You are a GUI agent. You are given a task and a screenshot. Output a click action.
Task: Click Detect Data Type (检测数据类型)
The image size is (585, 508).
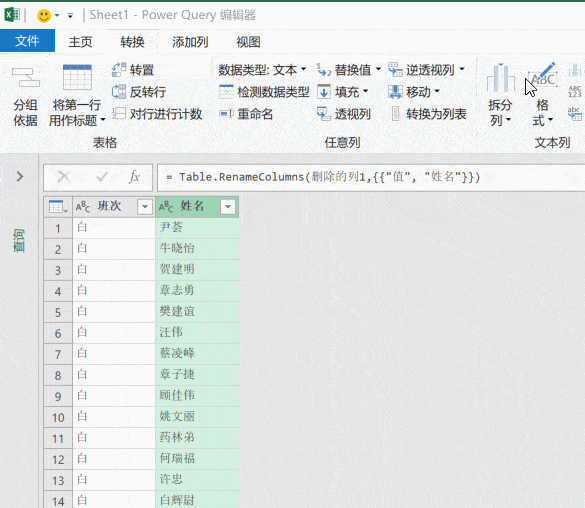click(x=264, y=92)
